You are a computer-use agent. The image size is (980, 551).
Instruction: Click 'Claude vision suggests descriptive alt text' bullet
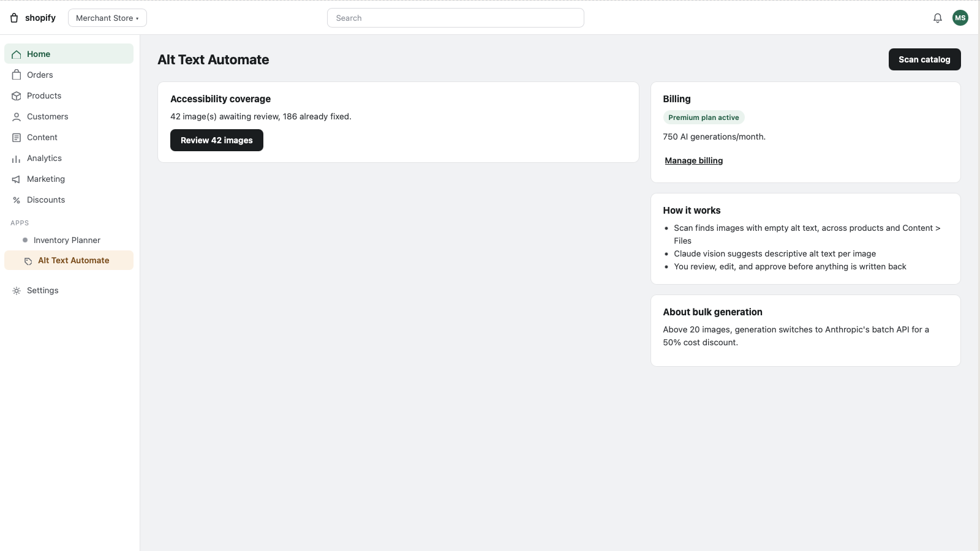[x=775, y=253]
